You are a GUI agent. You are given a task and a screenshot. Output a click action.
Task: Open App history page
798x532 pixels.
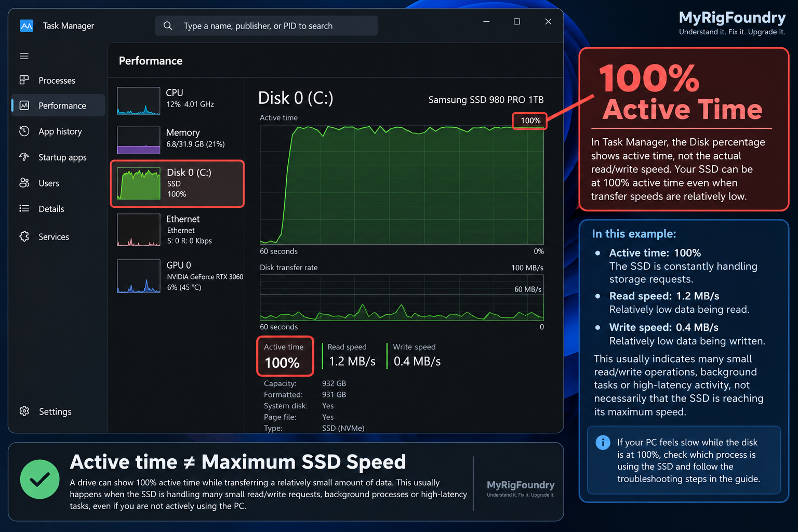(x=57, y=131)
